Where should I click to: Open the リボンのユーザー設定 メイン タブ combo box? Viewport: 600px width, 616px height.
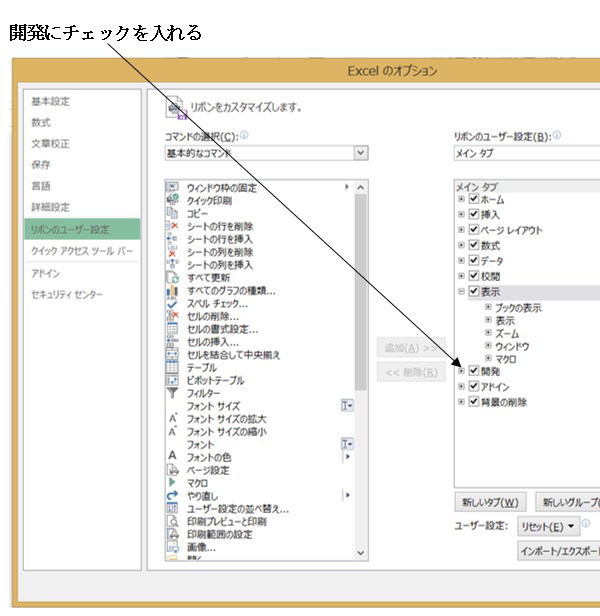coord(527,153)
